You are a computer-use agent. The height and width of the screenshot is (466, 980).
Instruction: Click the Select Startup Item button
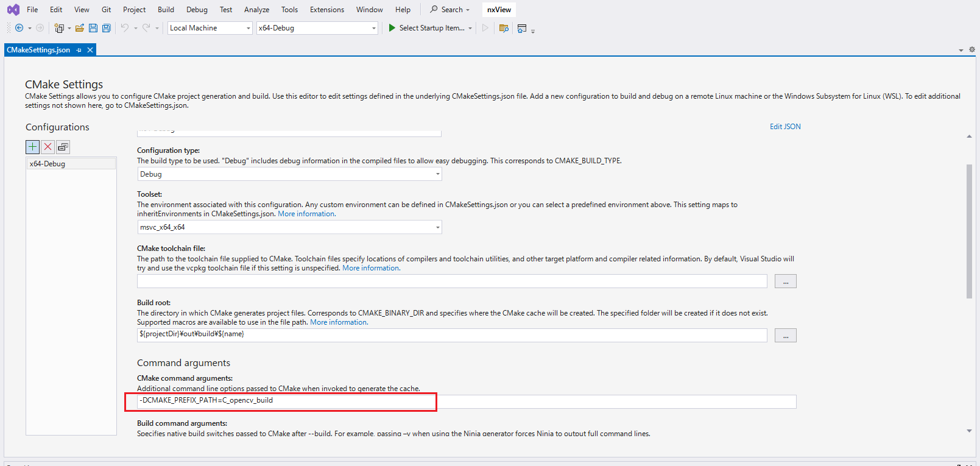432,28
